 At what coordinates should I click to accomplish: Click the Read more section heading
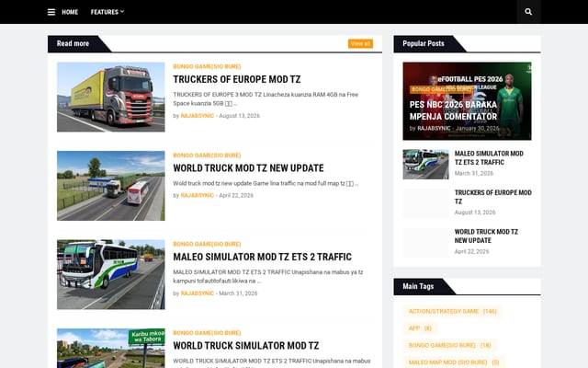click(x=73, y=43)
